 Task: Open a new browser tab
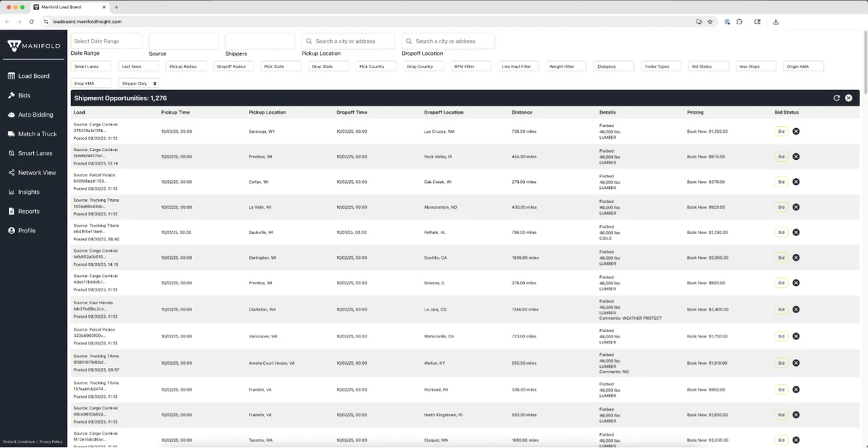(116, 7)
